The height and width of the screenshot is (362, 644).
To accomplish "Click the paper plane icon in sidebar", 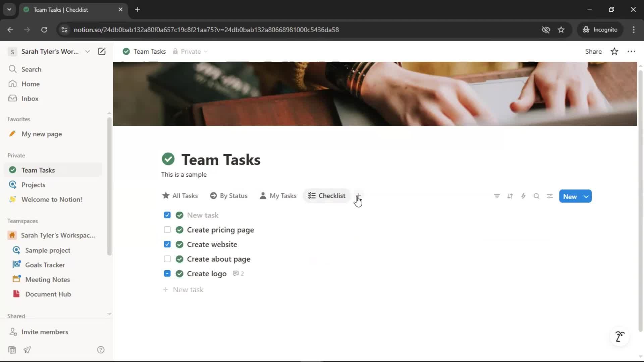I will point(27,350).
